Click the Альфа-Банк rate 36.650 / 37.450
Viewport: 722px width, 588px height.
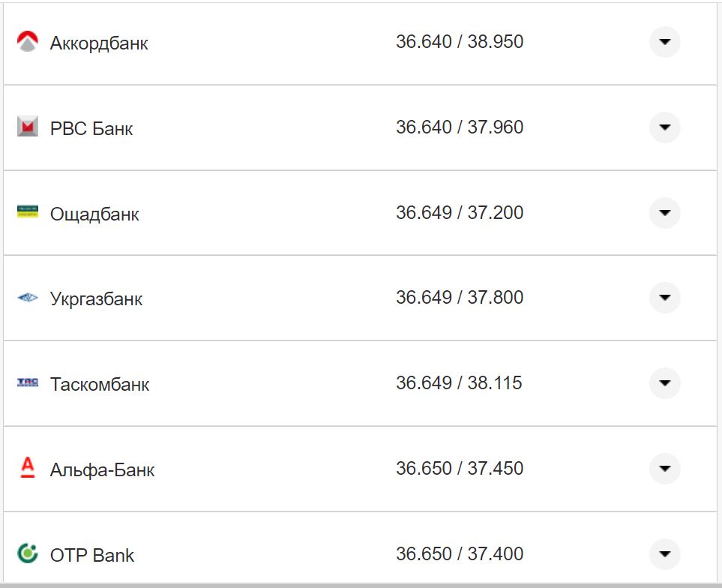(x=460, y=469)
